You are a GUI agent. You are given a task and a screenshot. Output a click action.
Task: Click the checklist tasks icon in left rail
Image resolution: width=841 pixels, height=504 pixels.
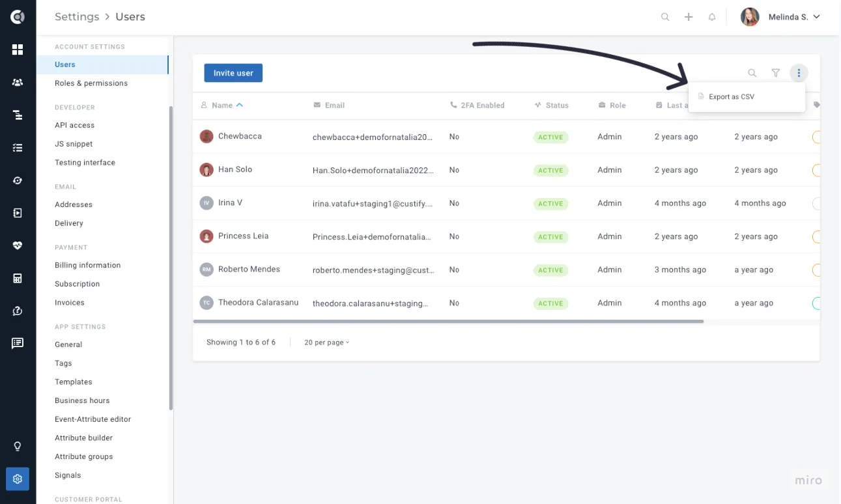(18, 148)
